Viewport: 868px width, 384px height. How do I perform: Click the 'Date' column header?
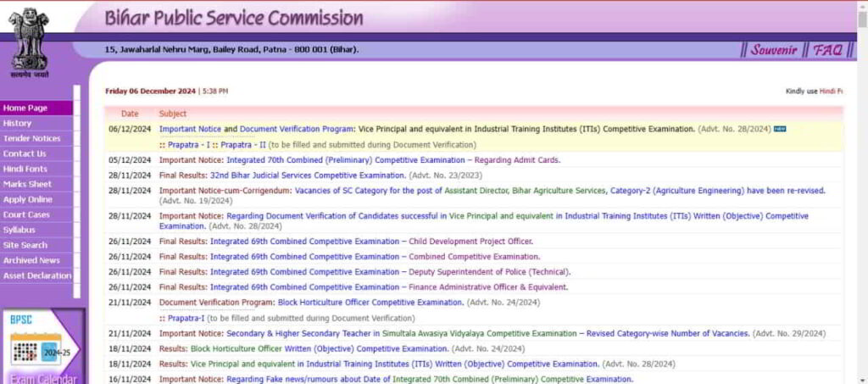[x=130, y=114]
